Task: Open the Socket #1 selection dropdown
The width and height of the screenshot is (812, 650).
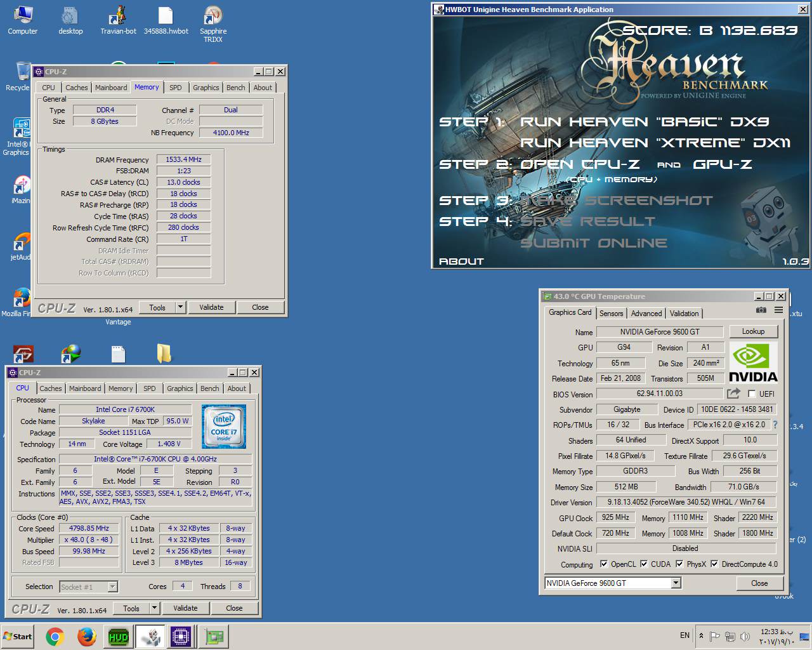Action: point(112,587)
